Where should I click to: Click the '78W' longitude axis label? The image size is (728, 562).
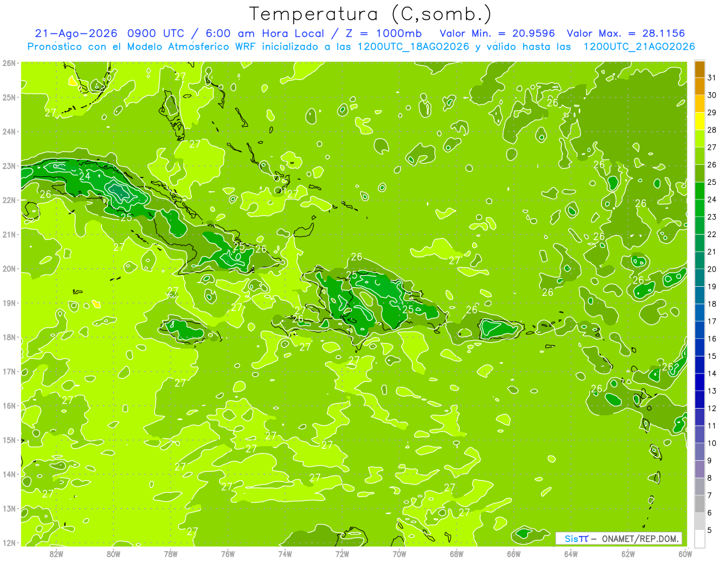point(170,553)
